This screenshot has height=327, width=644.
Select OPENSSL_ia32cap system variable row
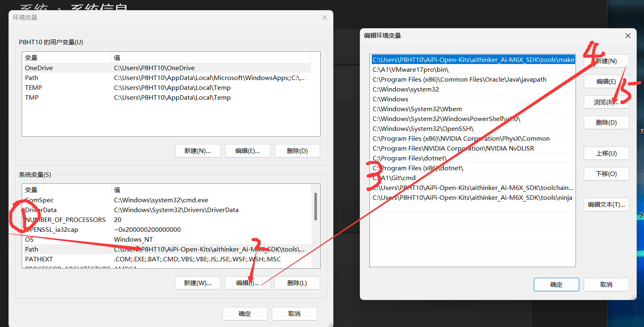pyautogui.click(x=167, y=229)
